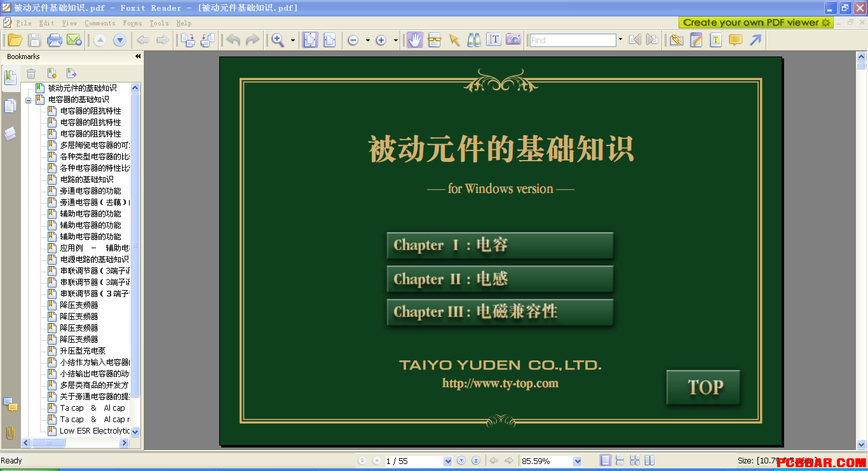Open the Zoom In tool dropdown arrow
The width and height of the screenshot is (868, 471).
point(293,40)
